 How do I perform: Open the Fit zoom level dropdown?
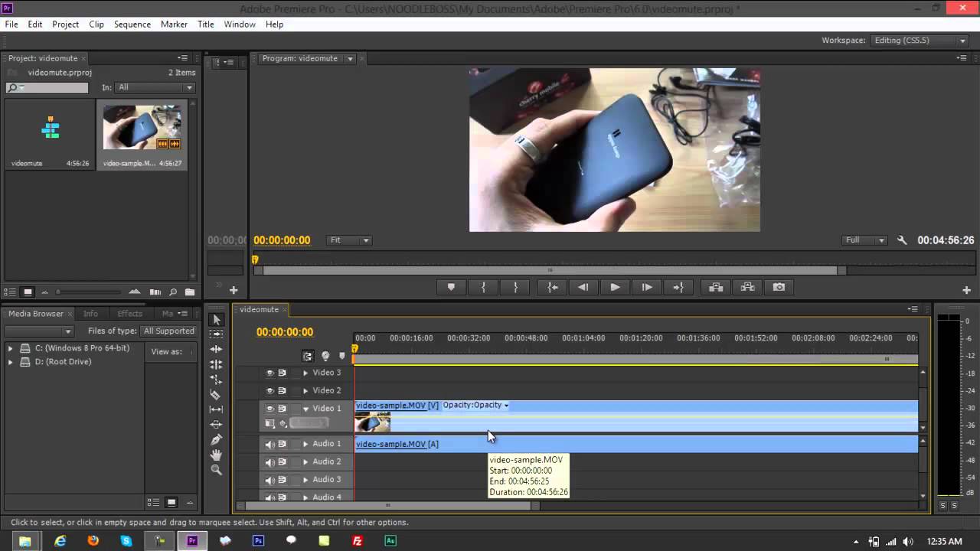pos(350,240)
